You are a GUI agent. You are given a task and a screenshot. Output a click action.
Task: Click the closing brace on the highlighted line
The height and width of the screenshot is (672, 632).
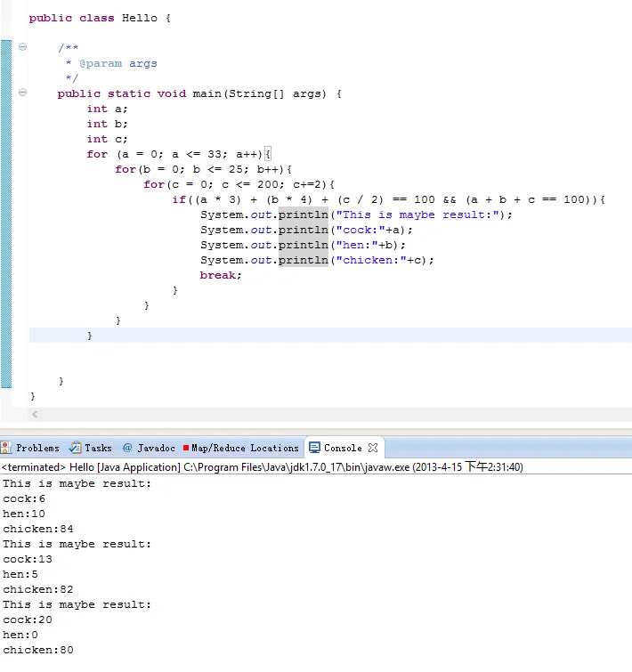[x=90, y=336]
